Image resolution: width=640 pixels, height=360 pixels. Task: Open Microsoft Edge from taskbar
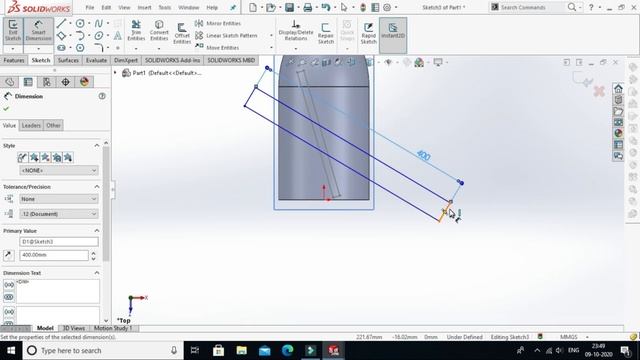tap(288, 350)
